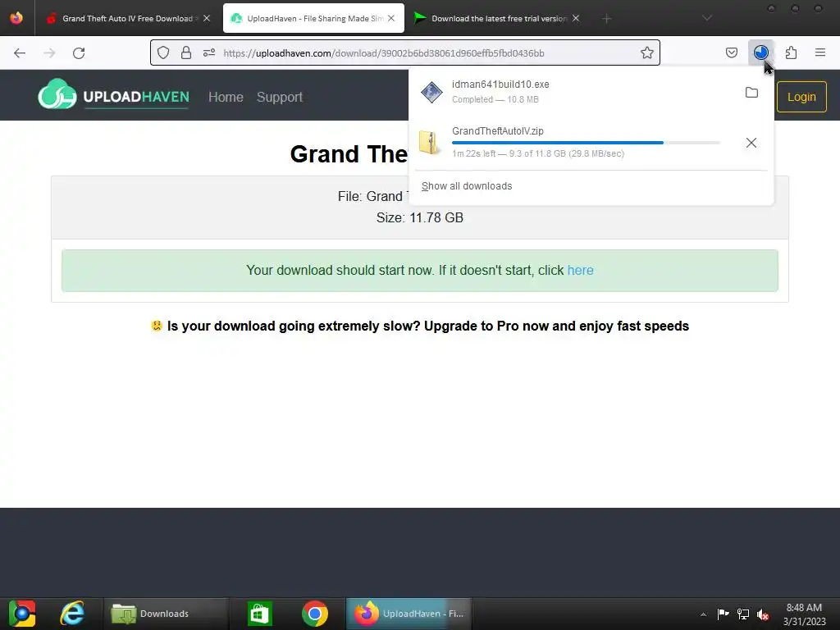Go forward one page

point(49,53)
